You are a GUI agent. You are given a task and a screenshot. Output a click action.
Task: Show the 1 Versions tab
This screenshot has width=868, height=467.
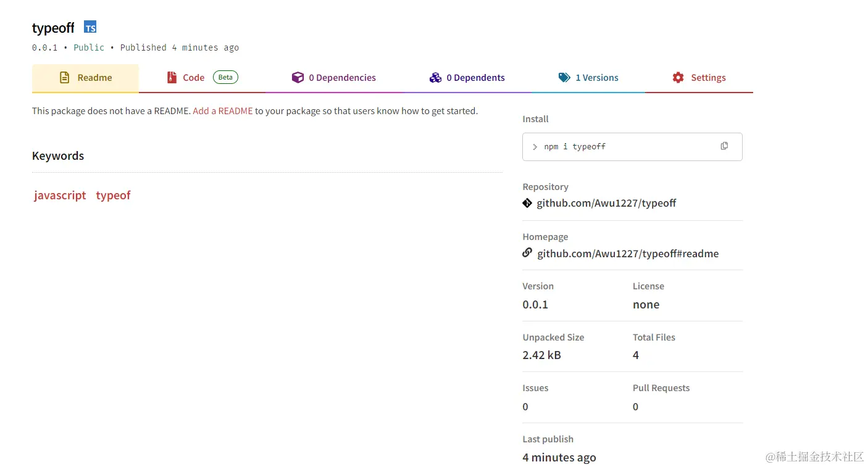pyautogui.click(x=588, y=78)
